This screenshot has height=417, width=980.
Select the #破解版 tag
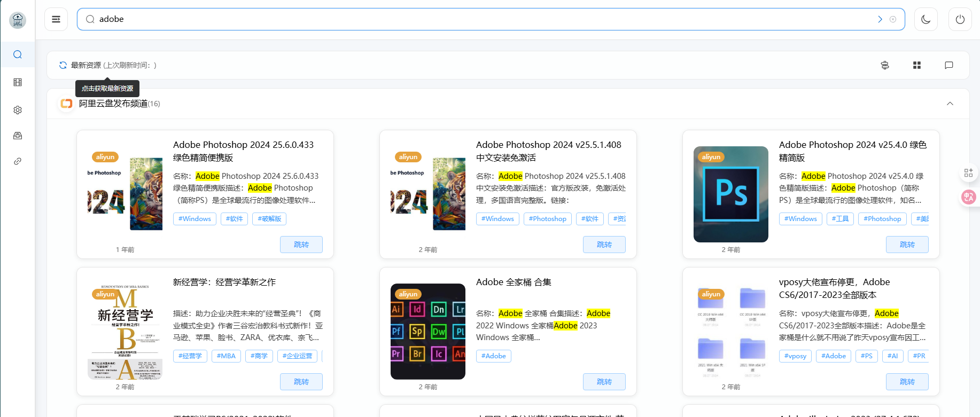pos(269,219)
